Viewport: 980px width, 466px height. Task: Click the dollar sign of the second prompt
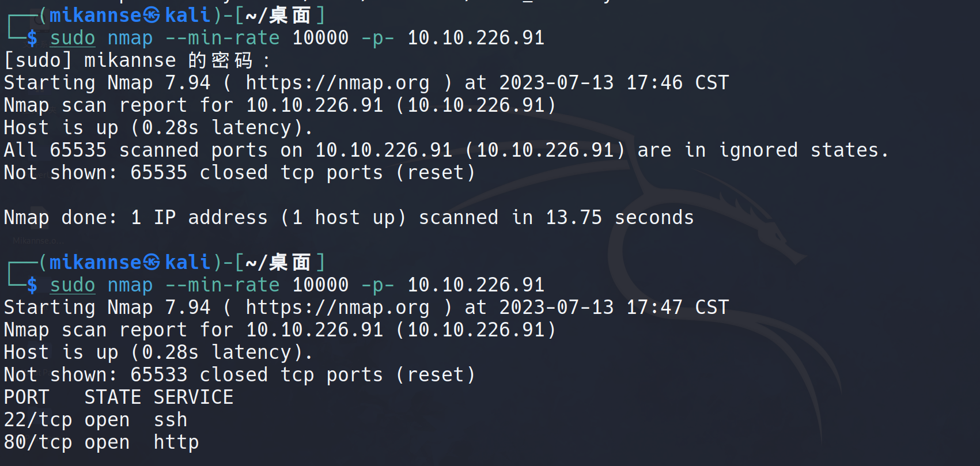[32, 285]
